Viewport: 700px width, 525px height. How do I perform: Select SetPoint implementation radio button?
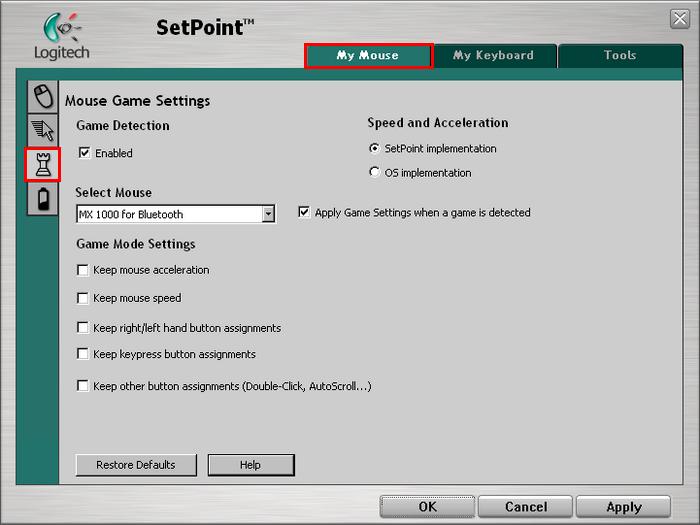[x=375, y=149]
